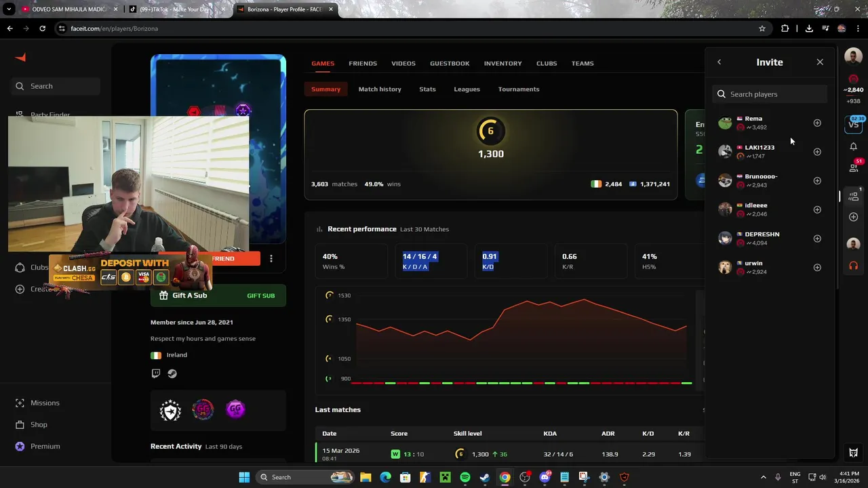Click the first achievement shield badge
The image size is (868, 488).
coord(170,409)
